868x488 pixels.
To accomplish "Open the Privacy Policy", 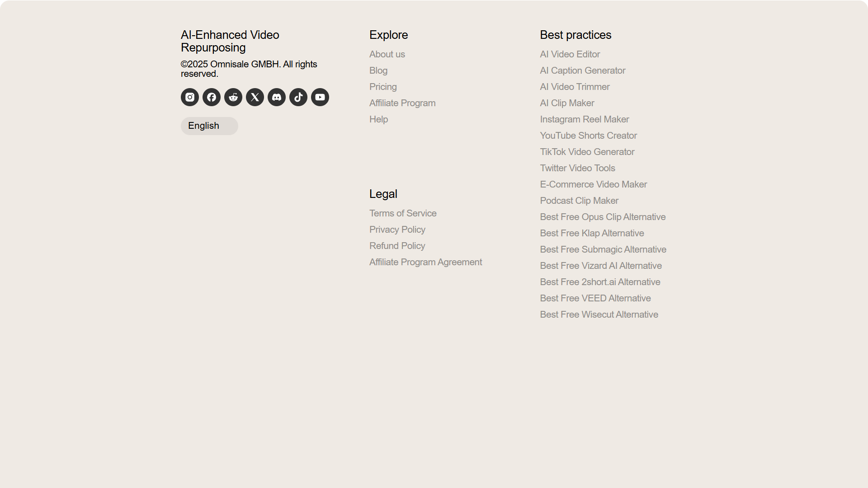I will tap(397, 230).
